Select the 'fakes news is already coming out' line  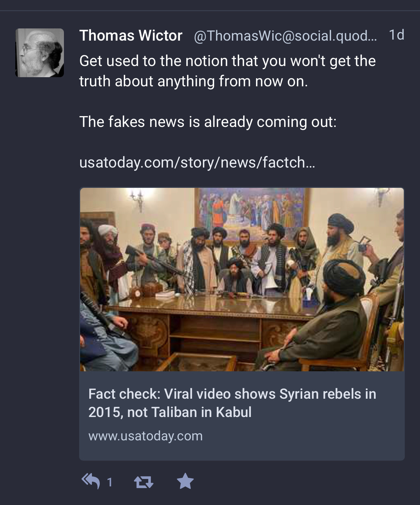[x=208, y=122]
